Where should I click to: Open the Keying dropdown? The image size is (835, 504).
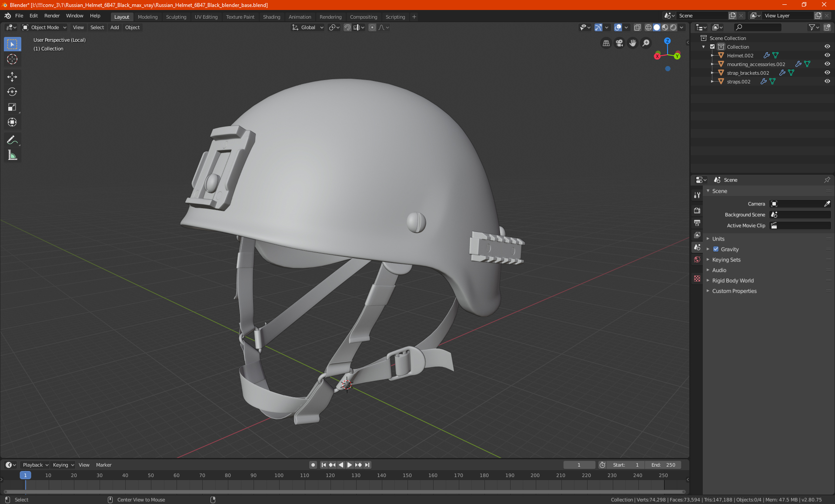coord(63,465)
